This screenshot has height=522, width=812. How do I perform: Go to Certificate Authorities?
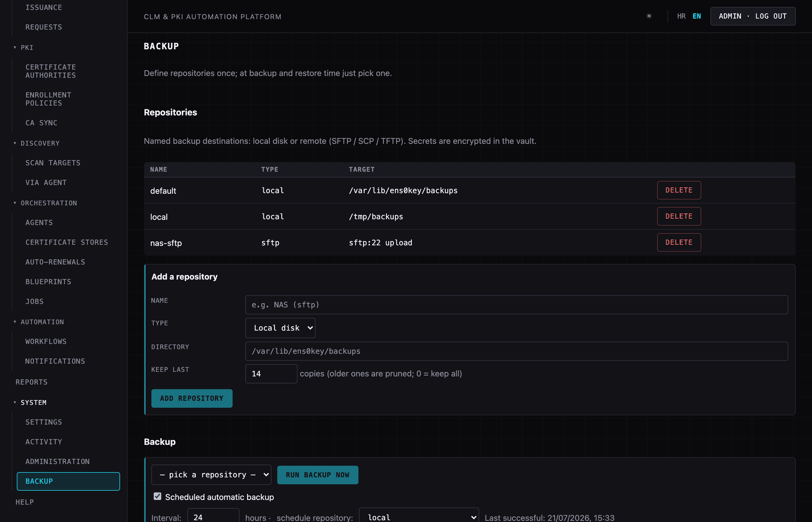(x=50, y=71)
